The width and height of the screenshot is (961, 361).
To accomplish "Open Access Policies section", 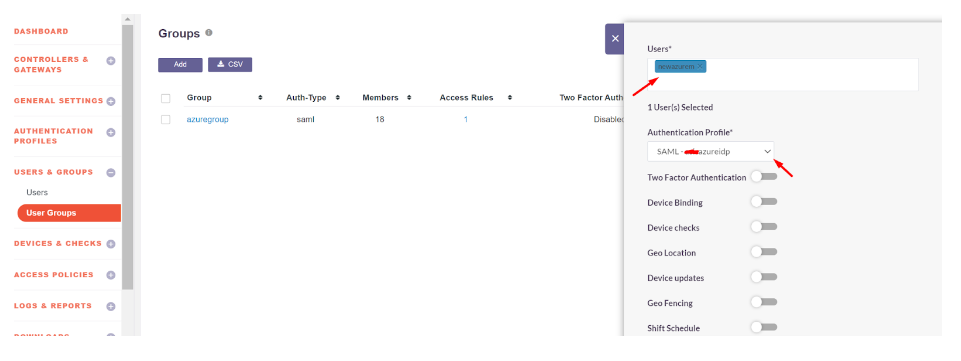I will (x=54, y=275).
